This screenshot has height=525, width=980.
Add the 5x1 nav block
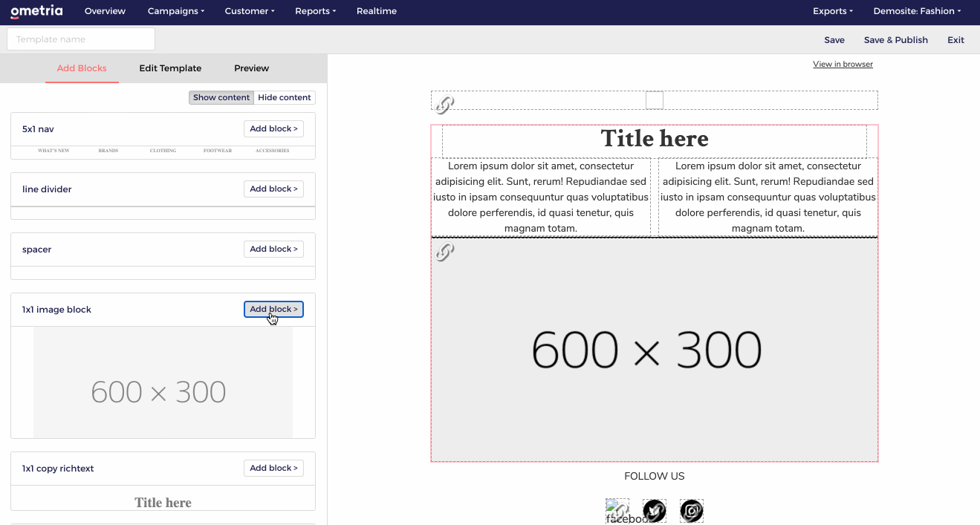coord(273,128)
